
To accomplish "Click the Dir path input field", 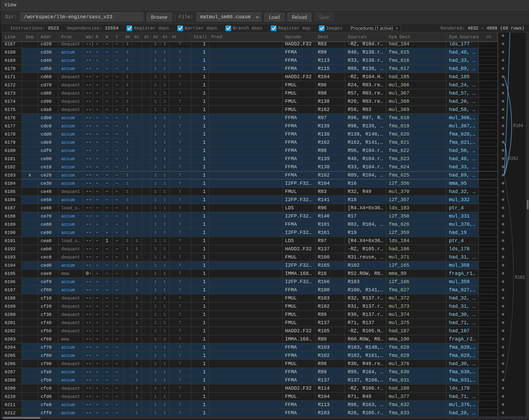I will tap(81, 17).
